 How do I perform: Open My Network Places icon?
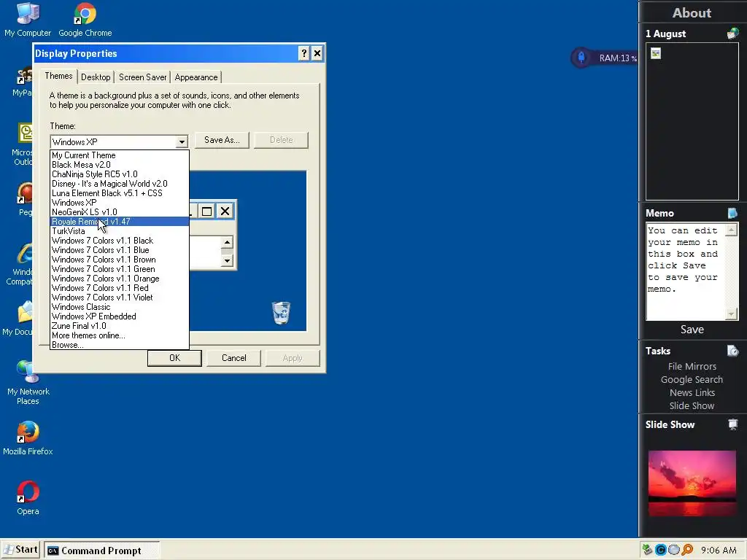(x=28, y=382)
